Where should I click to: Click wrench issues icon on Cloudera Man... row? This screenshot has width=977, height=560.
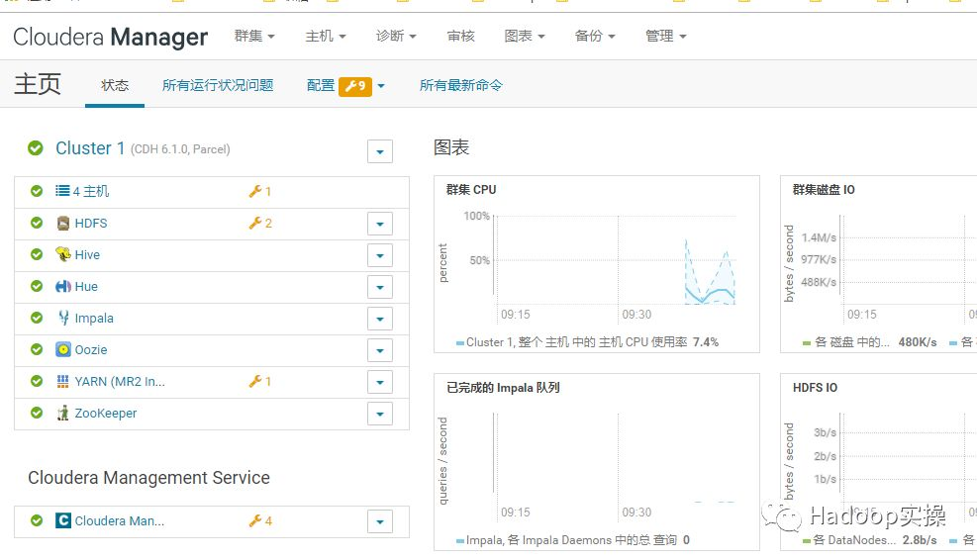coord(254,520)
